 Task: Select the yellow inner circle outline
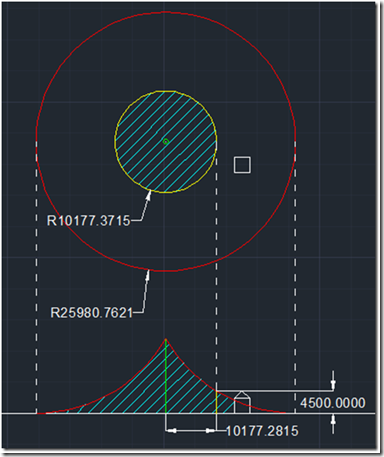115,142
